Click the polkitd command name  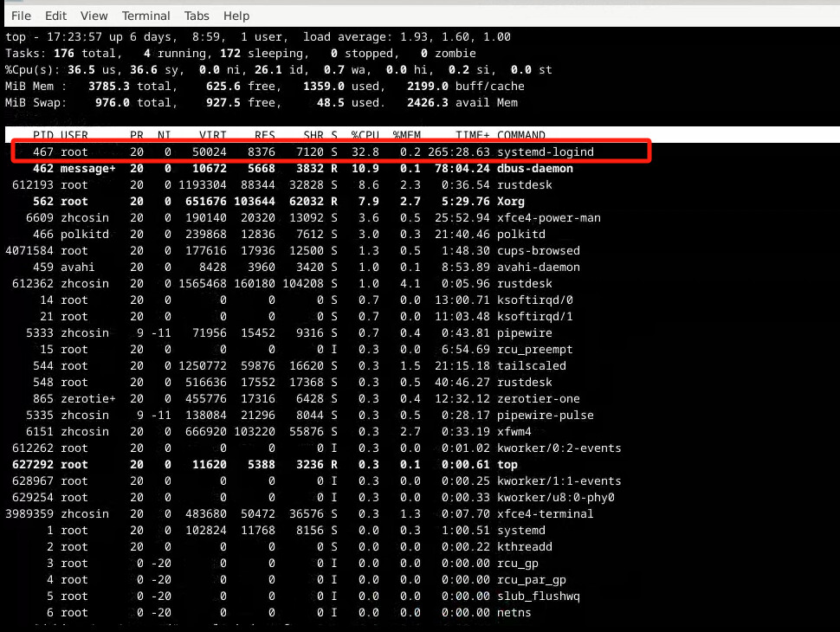click(x=520, y=234)
